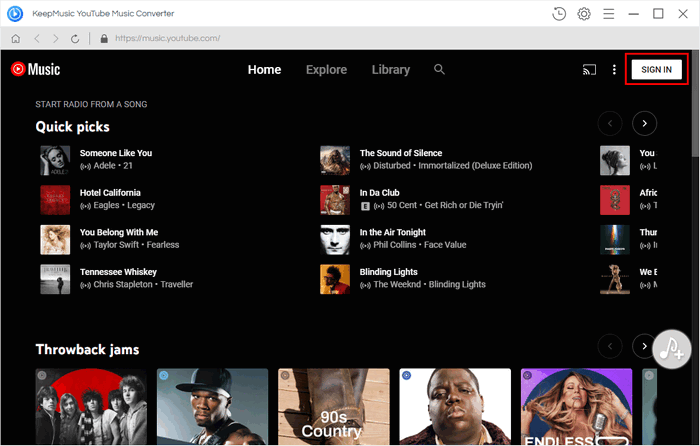This screenshot has height=446, width=700.
Task: Play The Sound of Silence
Action: tap(401, 153)
